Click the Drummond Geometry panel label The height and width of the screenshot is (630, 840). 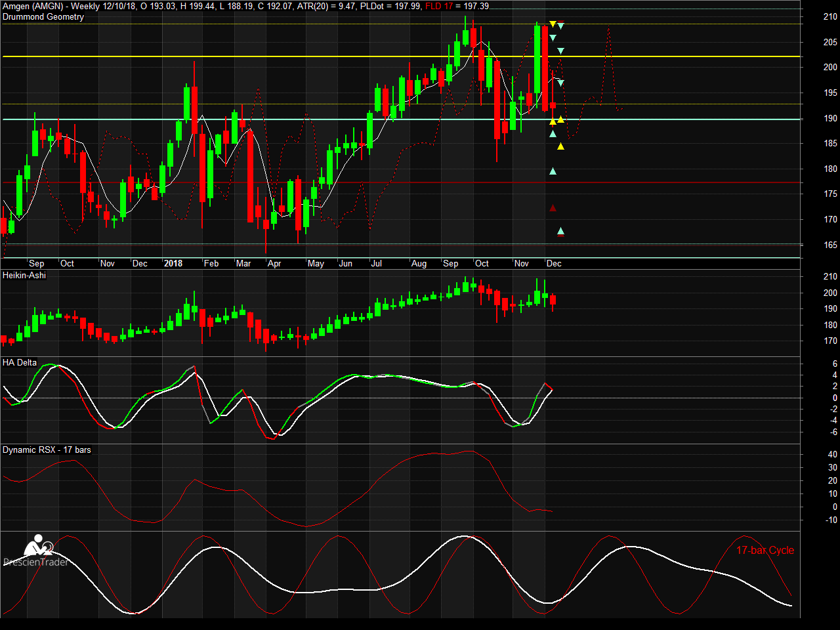coord(43,16)
